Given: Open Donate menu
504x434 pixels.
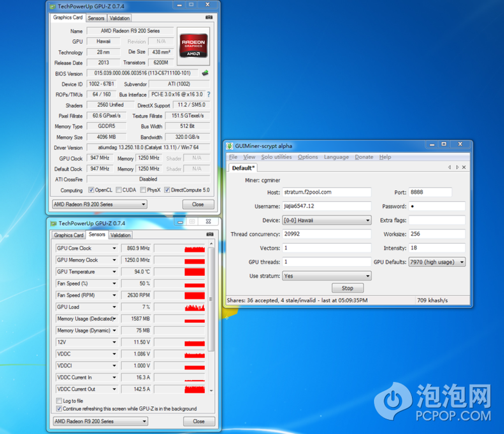Looking at the screenshot, I should tap(364, 157).
